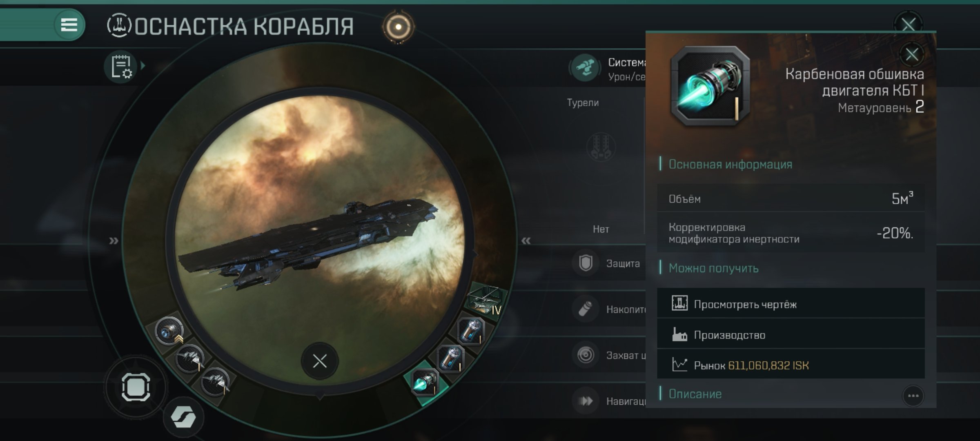Open the hamburger main menu

[69, 25]
